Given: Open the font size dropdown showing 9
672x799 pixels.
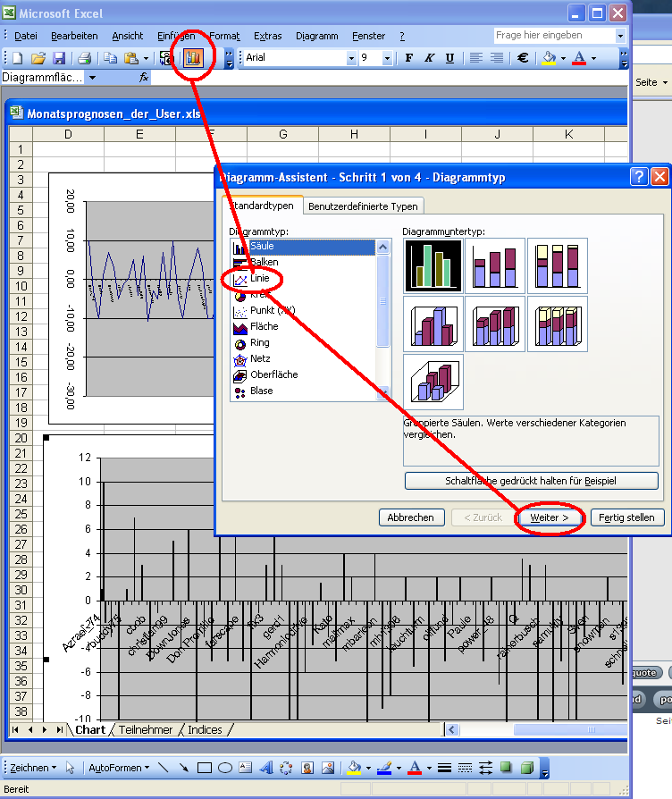Looking at the screenshot, I should click(x=387, y=58).
